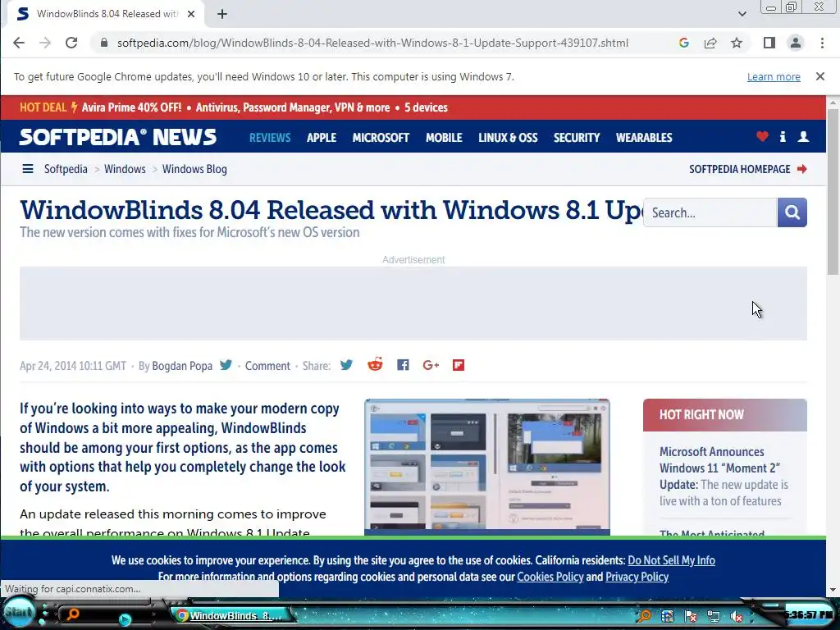Click the page vertical scrollbar thumb
Screen dimensions: 840x630
(x=833, y=193)
